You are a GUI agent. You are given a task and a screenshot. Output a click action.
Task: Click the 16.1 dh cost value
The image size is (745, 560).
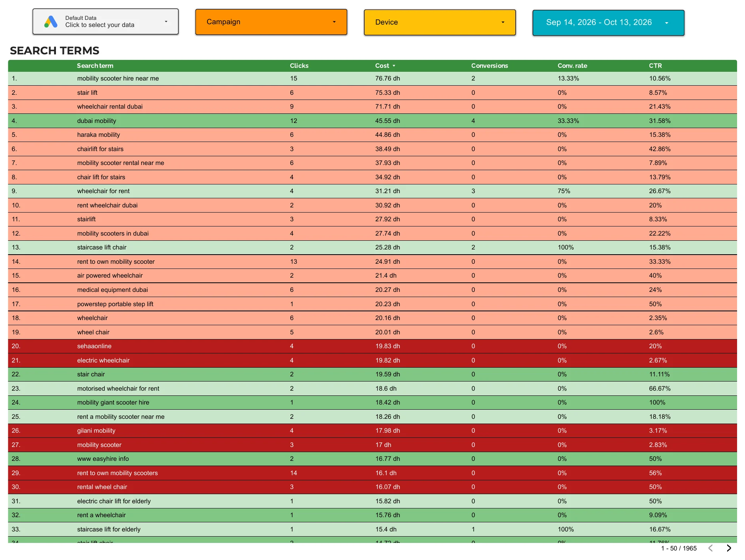point(386,473)
